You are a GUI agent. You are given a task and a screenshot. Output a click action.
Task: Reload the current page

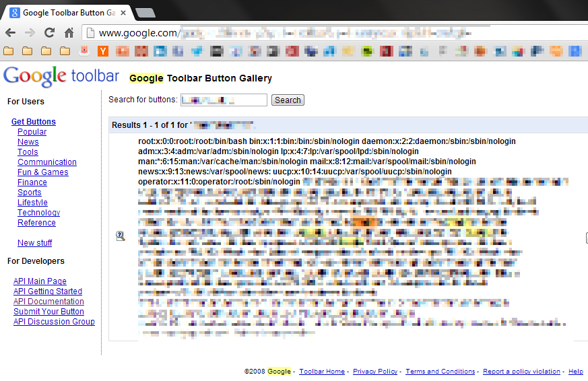pyautogui.click(x=49, y=33)
